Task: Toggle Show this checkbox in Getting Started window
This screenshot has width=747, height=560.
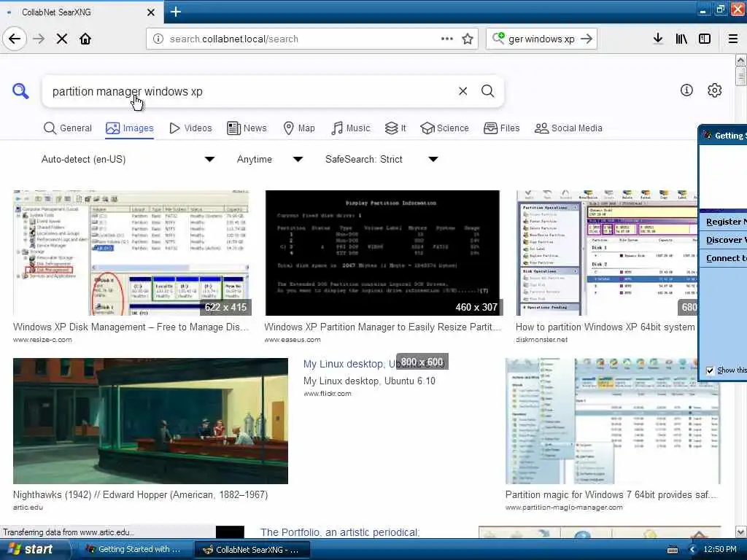Action: pos(710,370)
